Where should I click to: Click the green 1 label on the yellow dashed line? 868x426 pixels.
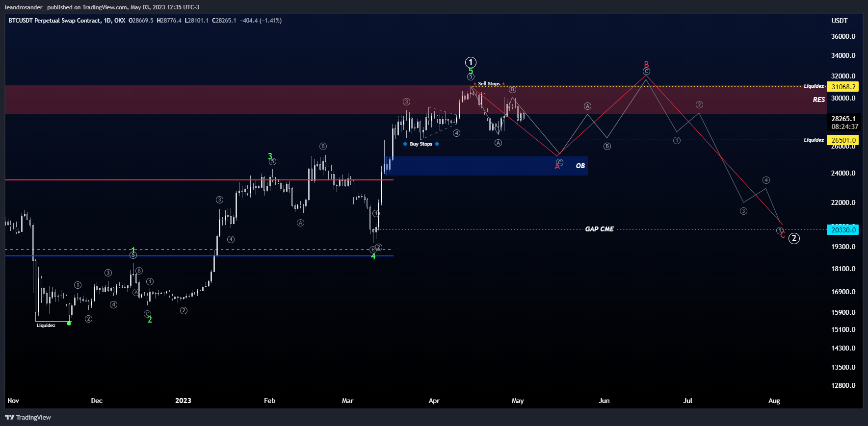pos(133,251)
